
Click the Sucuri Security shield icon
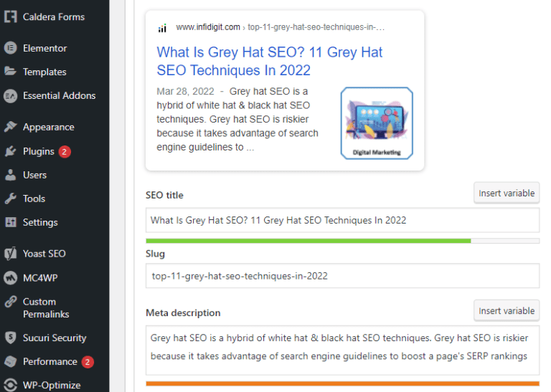pos(11,338)
